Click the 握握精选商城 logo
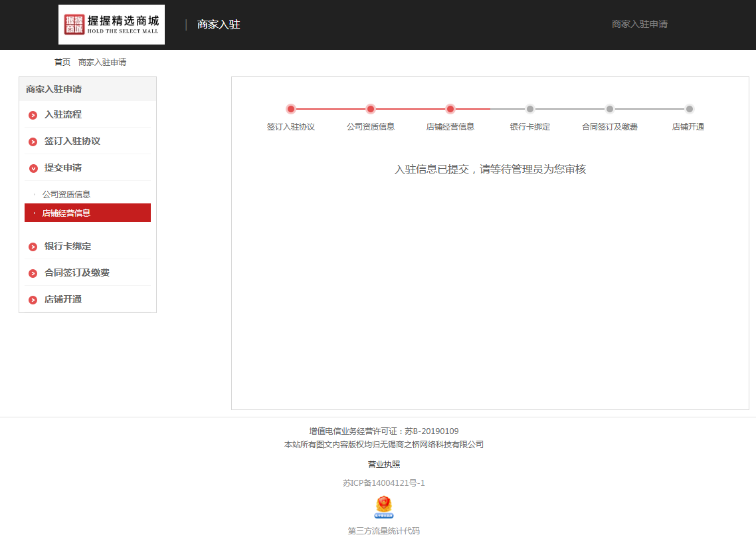Viewport: 756px width, 557px height. (112, 25)
